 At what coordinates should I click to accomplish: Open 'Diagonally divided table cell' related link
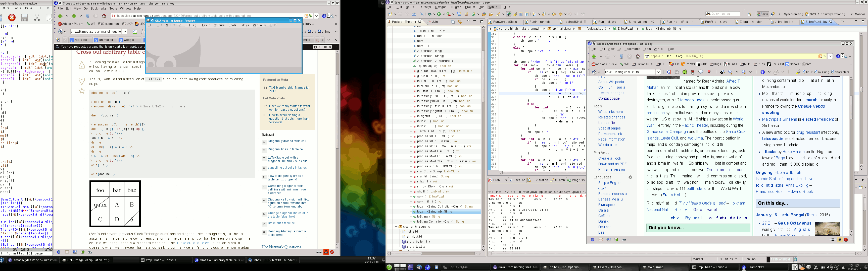pyautogui.click(x=287, y=141)
